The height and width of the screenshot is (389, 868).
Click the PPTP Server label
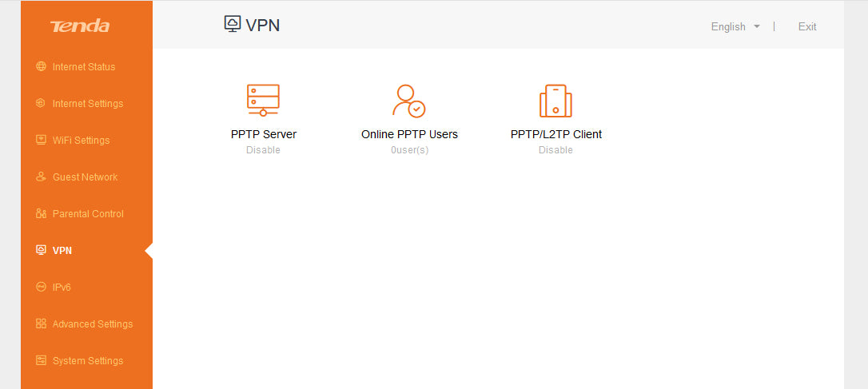point(264,134)
